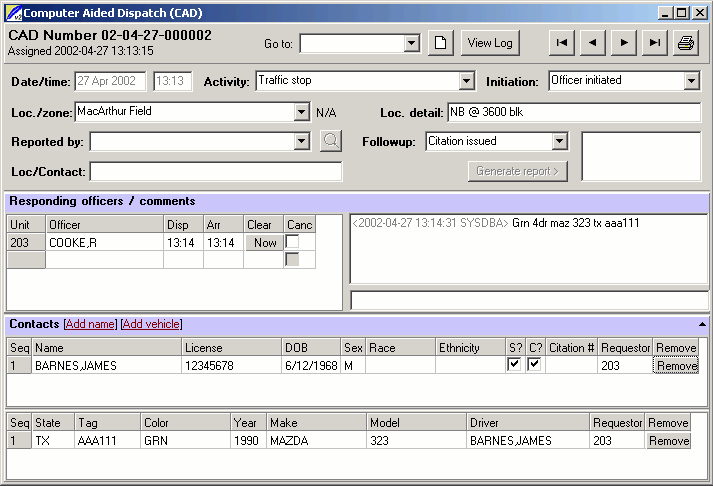The height and width of the screenshot is (486, 713).
Task: Click the Ethnicity column header
Action: pos(470,348)
